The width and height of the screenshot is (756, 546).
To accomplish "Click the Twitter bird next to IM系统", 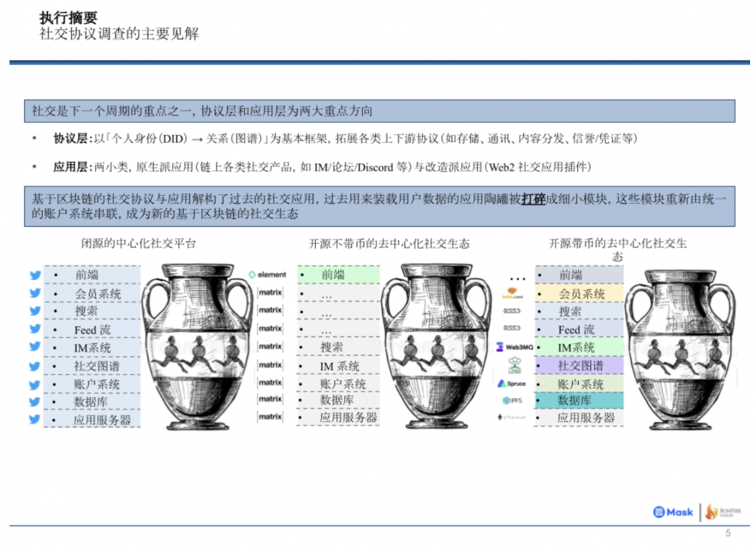I will pyautogui.click(x=35, y=346).
